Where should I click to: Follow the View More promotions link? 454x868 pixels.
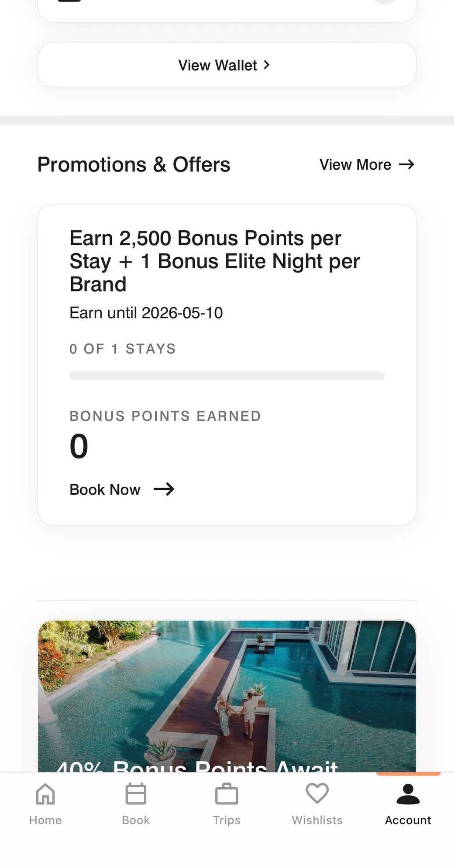pyautogui.click(x=355, y=165)
